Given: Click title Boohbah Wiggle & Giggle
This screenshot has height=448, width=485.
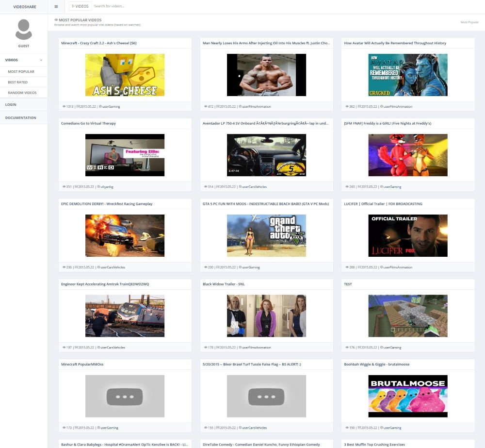Looking at the screenshot, I should (376, 364).
